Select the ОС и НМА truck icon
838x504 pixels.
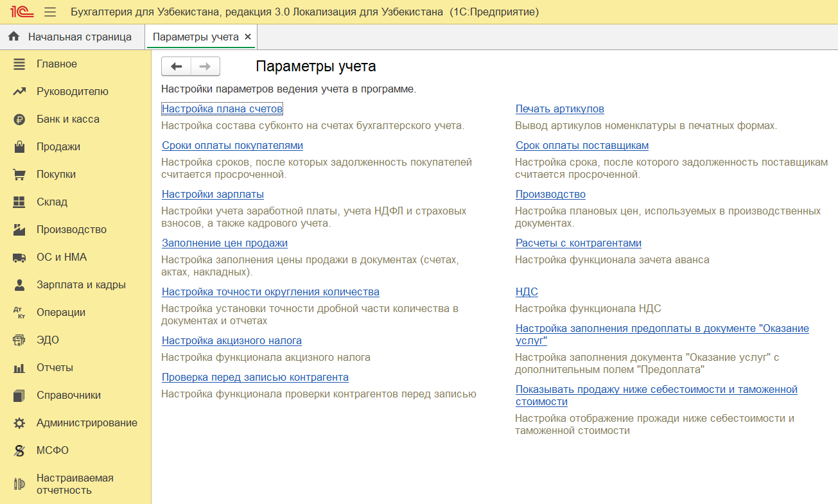click(19, 257)
